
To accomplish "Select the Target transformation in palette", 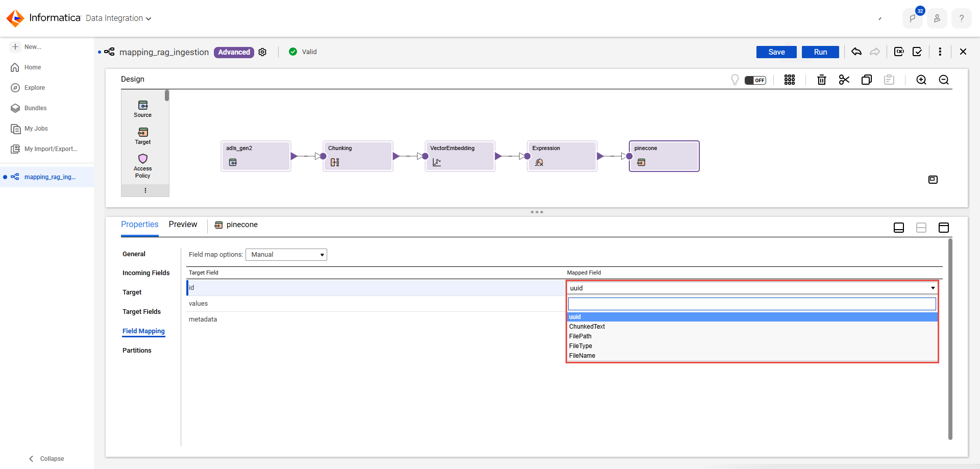I will point(143,136).
